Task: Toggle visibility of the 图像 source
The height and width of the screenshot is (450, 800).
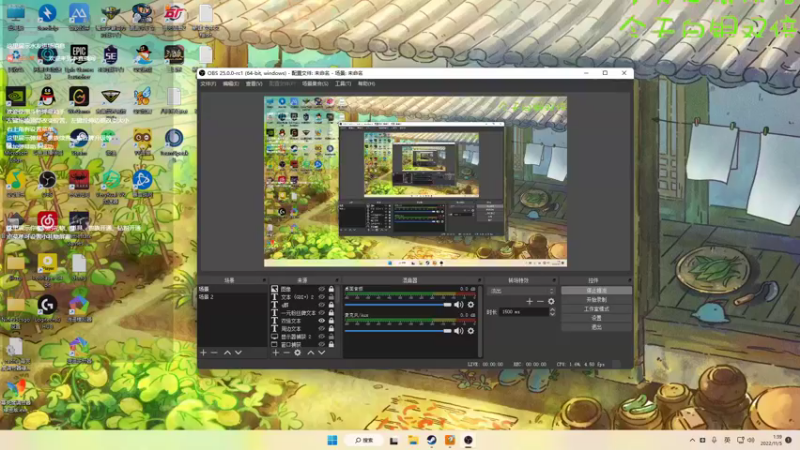Action: point(321,289)
